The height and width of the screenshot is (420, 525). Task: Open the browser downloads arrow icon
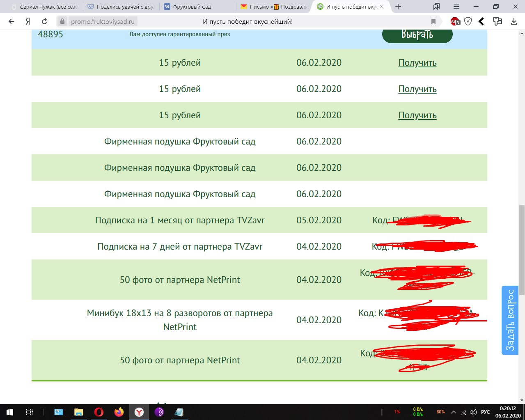514,21
